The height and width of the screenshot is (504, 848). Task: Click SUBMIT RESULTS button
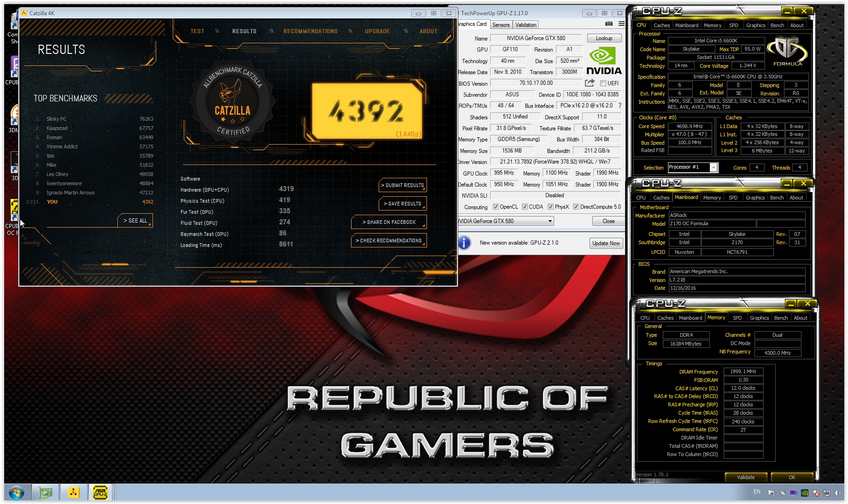(x=403, y=185)
